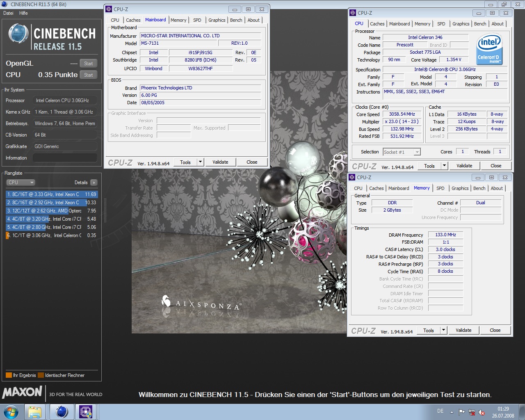Switch to CPU tab in Mainboard window

tap(115, 20)
